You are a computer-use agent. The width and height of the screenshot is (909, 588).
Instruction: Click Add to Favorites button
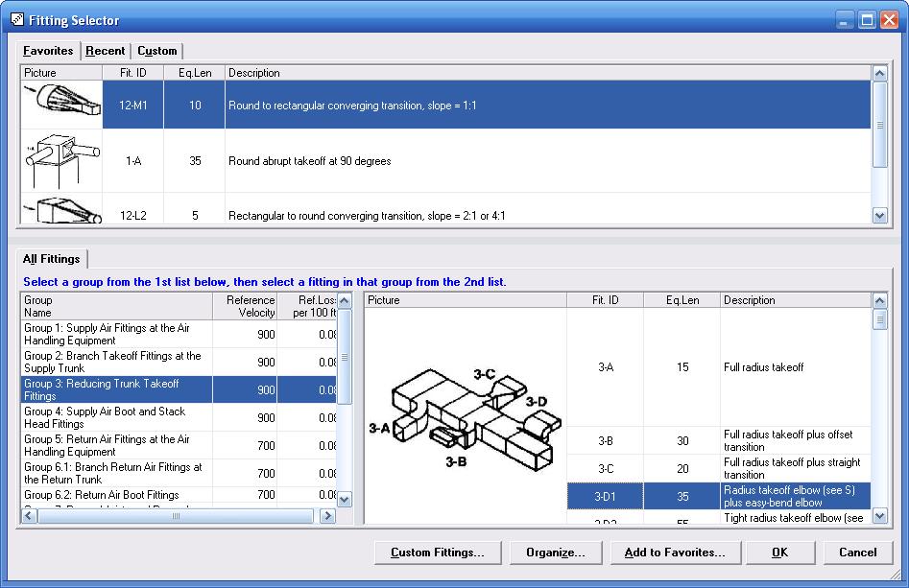pyautogui.click(x=674, y=553)
